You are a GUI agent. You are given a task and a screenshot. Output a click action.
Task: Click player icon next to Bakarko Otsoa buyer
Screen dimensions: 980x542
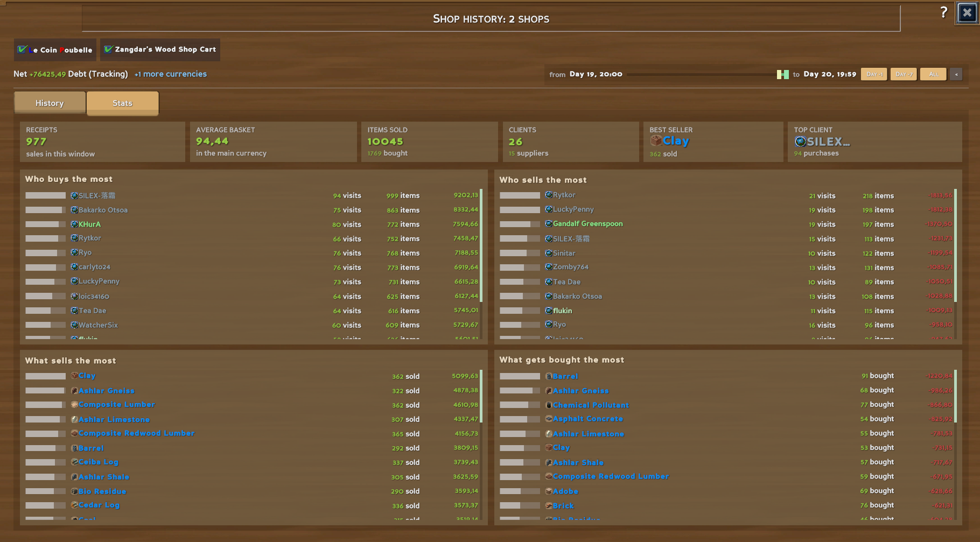click(x=74, y=210)
